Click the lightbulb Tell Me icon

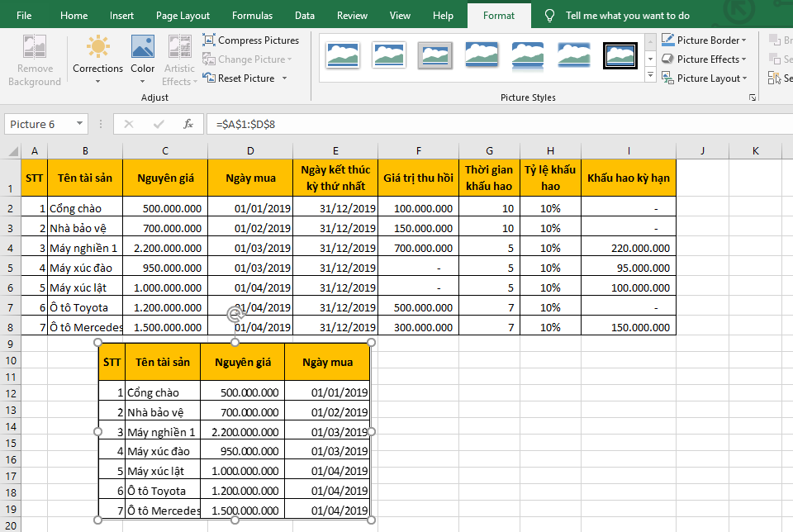[x=549, y=16]
